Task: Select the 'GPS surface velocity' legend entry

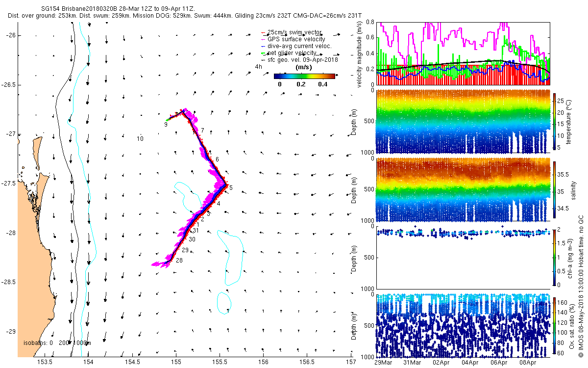Action: [296, 39]
